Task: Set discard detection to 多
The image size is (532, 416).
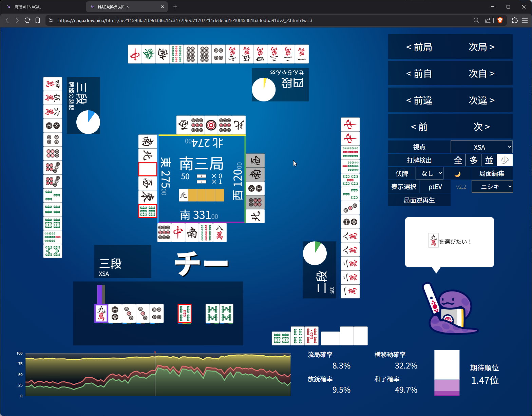Action: click(x=474, y=160)
